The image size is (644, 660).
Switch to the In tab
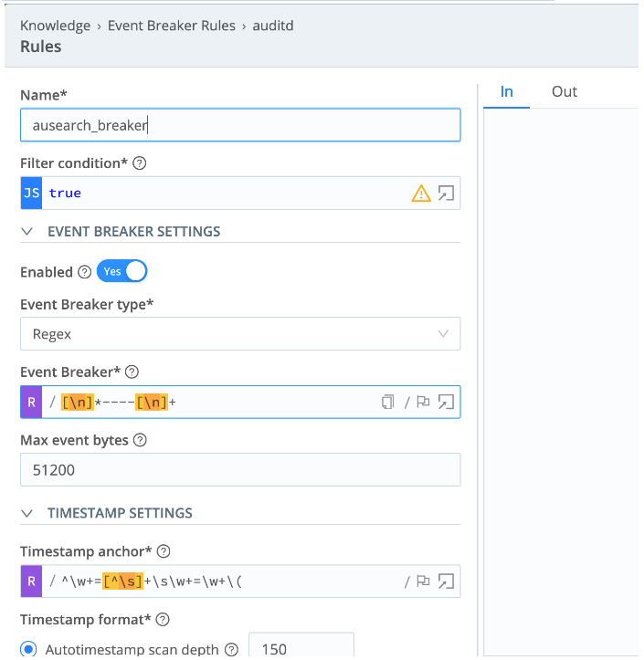506,92
